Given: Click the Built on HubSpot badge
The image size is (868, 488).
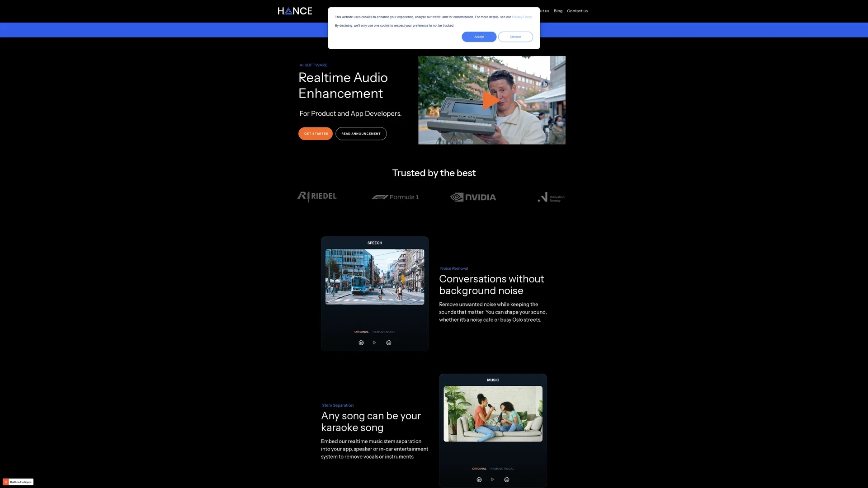Looking at the screenshot, I should point(18,482).
